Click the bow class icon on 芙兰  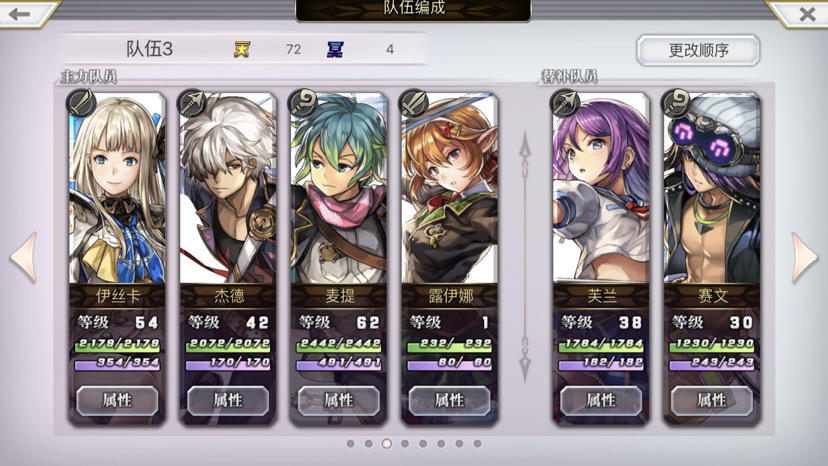(x=564, y=102)
